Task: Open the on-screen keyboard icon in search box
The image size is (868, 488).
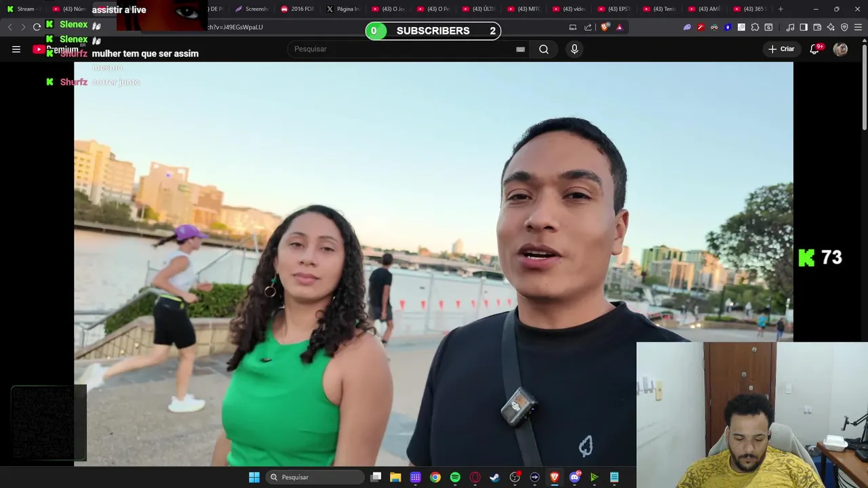Action: click(x=520, y=49)
